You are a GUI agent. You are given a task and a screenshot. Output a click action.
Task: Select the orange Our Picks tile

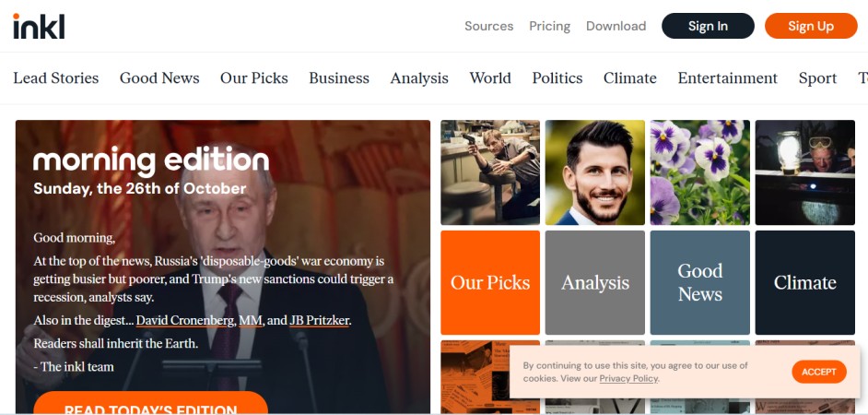pos(490,282)
